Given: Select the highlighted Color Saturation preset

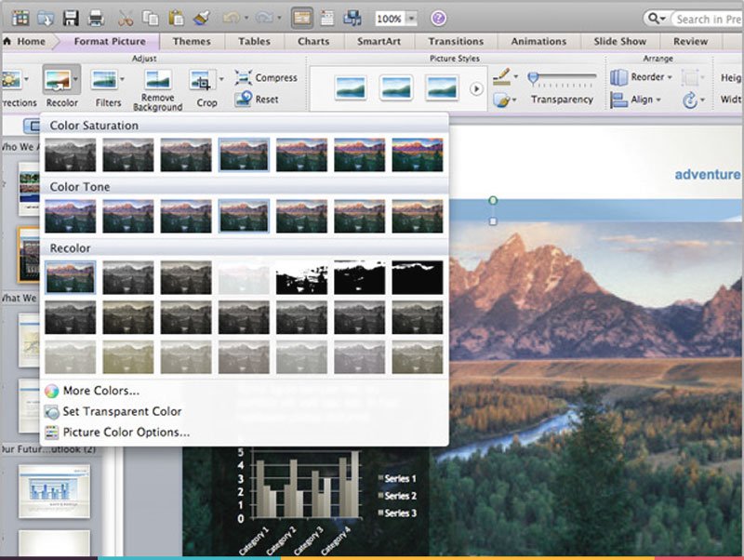Looking at the screenshot, I should [242, 153].
